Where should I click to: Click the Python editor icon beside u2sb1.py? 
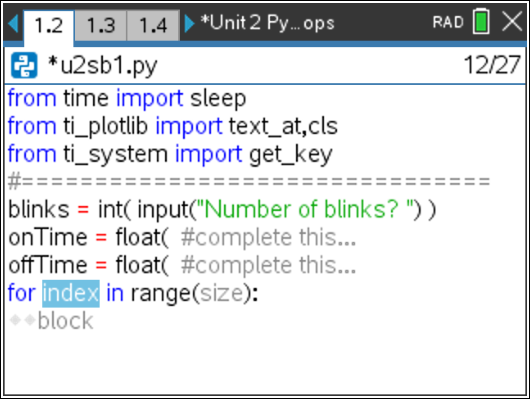[x=24, y=65]
